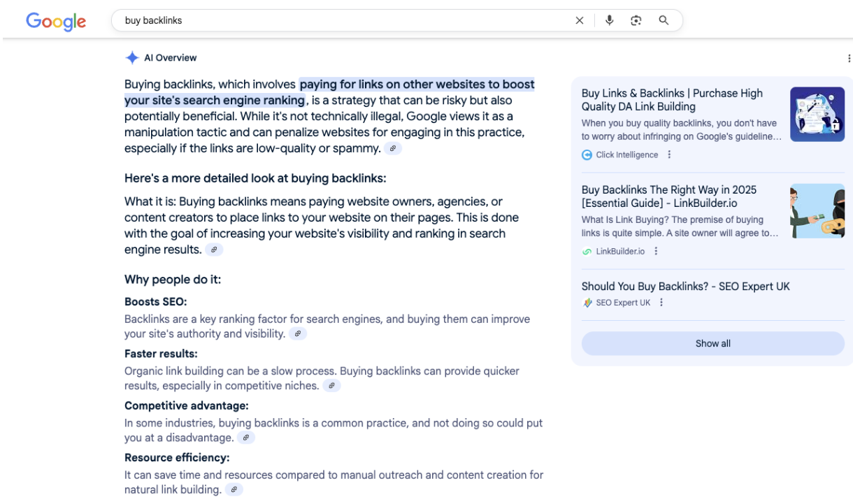The height and width of the screenshot is (504, 853).
Task: Open Google Lens image search
Action: (636, 20)
